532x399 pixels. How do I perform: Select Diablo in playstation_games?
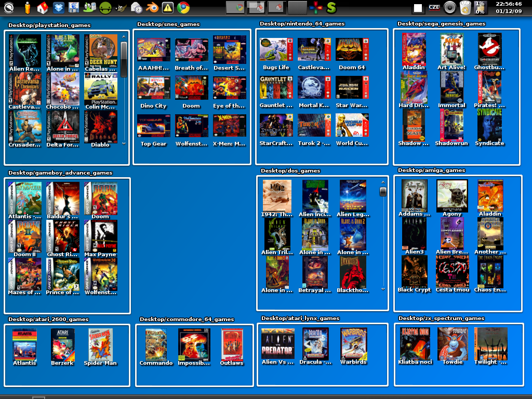(100, 129)
